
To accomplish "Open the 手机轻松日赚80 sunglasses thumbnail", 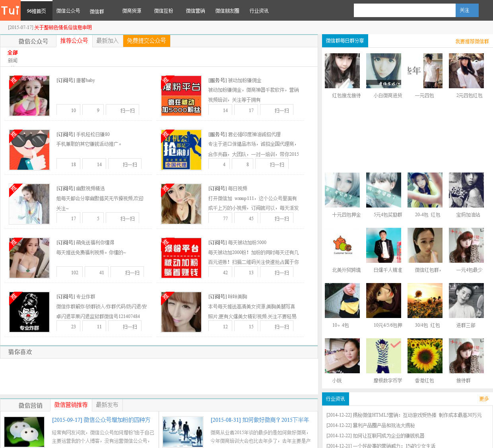I will coord(29,150).
